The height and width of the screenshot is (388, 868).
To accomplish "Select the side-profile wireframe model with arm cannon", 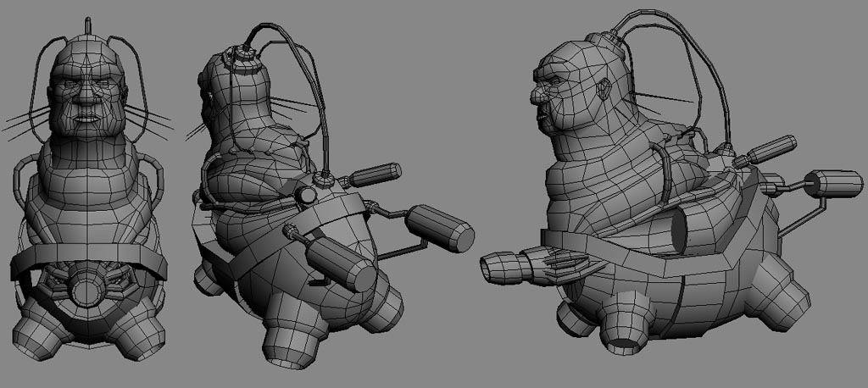I will pyautogui.click(x=671, y=183).
